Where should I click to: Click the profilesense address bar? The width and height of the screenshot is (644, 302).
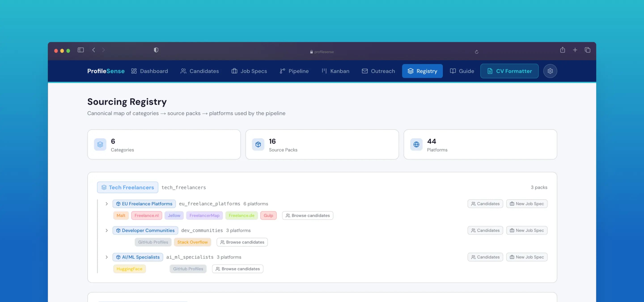[322, 52]
